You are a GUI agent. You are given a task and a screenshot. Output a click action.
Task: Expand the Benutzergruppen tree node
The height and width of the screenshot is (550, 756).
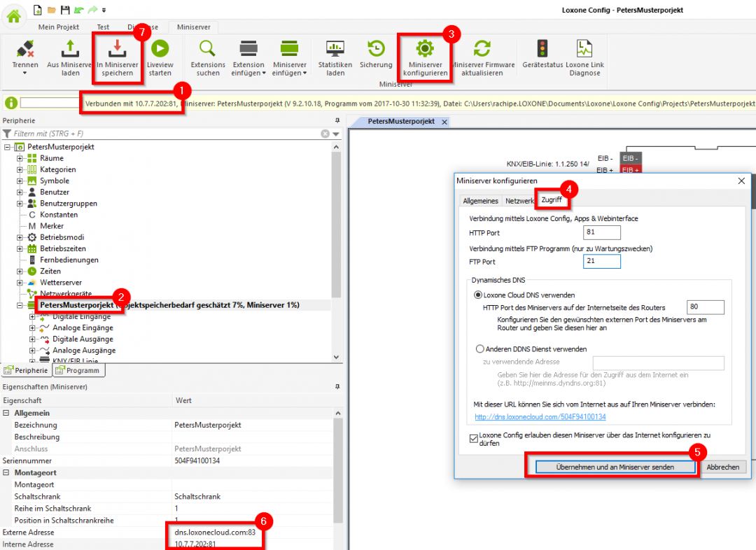click(20, 204)
